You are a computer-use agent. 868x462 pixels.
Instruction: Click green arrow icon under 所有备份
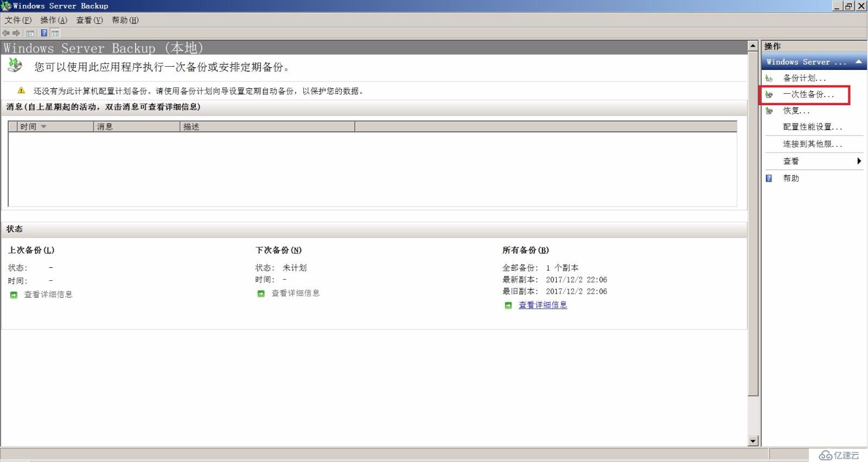point(508,305)
